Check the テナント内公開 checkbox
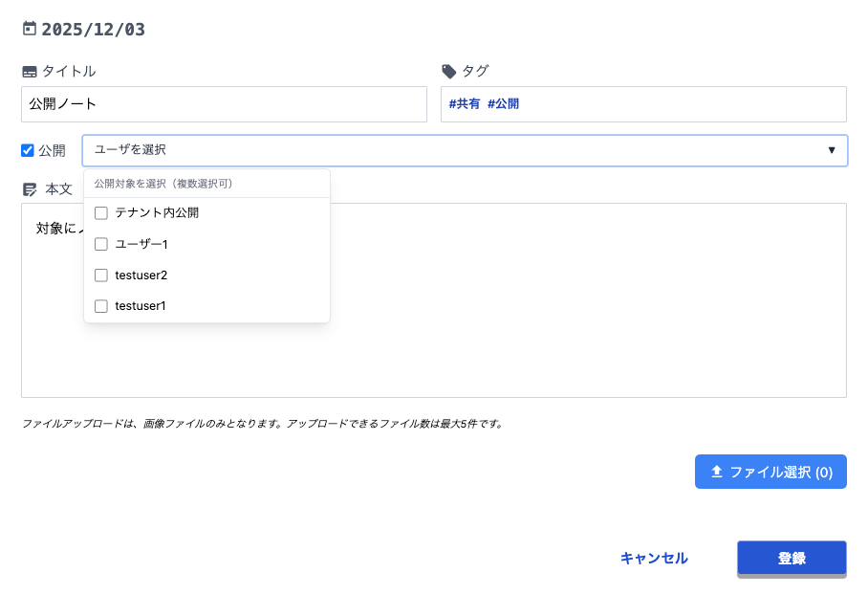The width and height of the screenshot is (868, 595). click(x=101, y=213)
